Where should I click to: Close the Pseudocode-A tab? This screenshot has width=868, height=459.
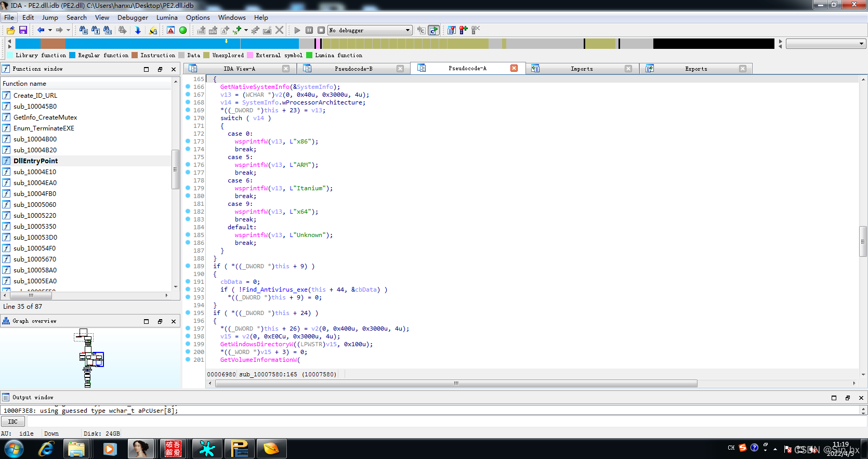pyautogui.click(x=514, y=68)
